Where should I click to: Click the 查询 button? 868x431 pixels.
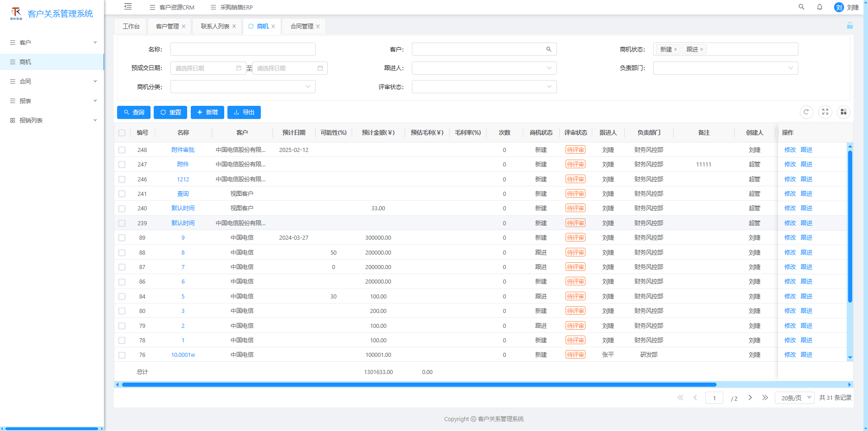point(134,112)
